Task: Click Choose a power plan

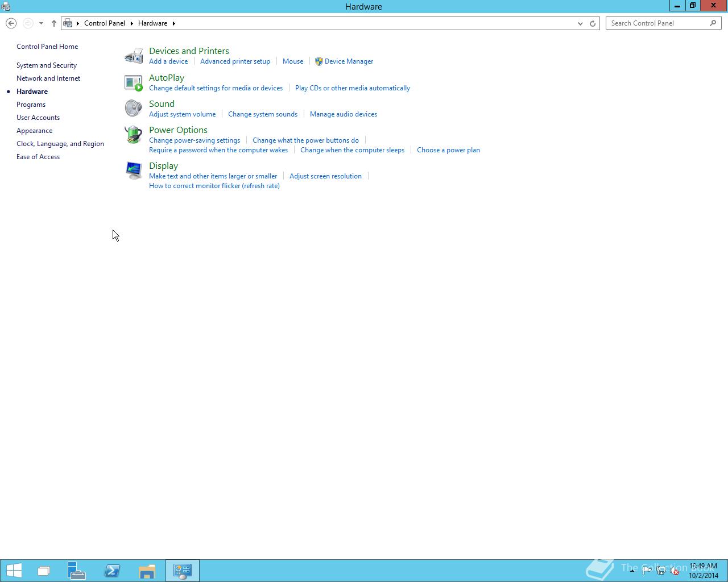Action: coord(448,150)
